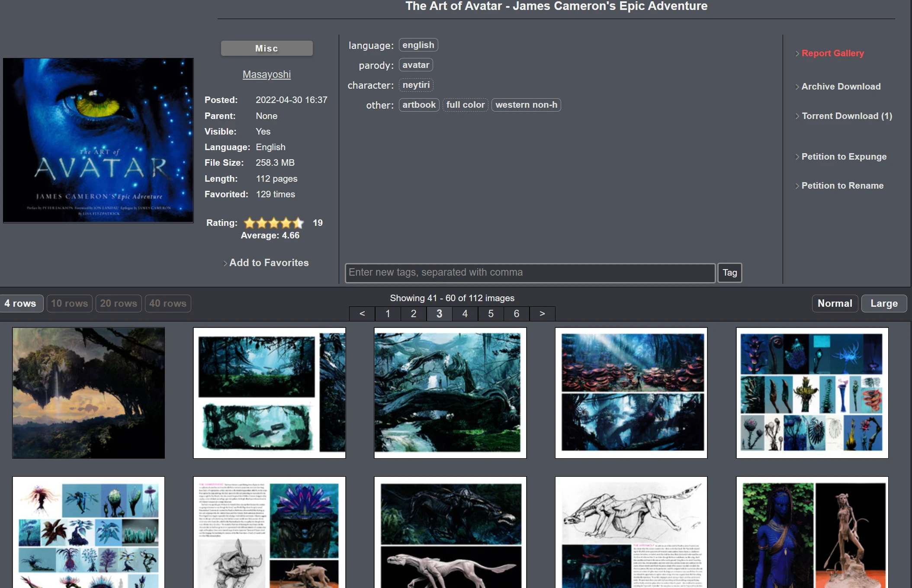Switch thumbnail layout to 40 rows

pos(168,303)
